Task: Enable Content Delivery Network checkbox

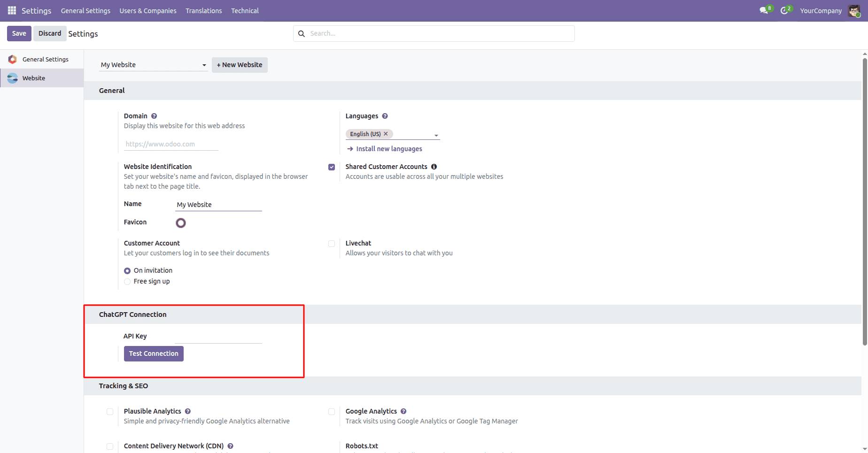Action: 110,446
